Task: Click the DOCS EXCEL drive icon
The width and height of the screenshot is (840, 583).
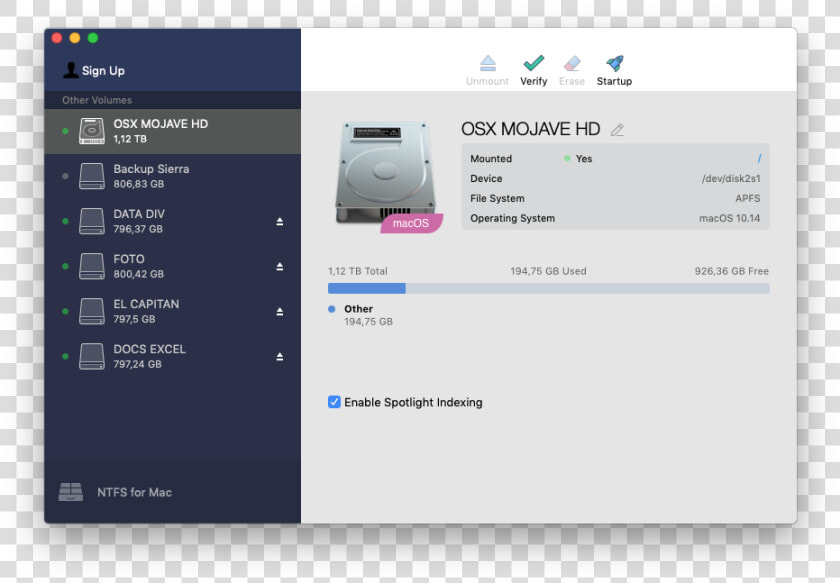Action: (x=92, y=356)
